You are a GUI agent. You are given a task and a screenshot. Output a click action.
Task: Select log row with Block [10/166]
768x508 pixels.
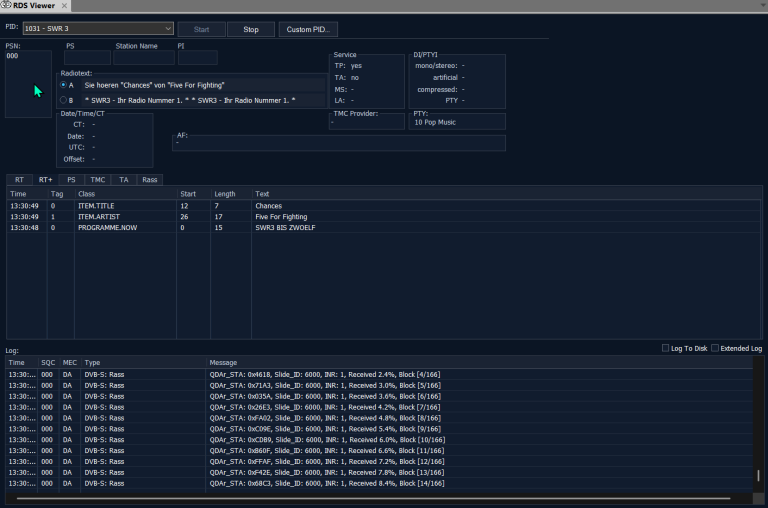click(379, 439)
